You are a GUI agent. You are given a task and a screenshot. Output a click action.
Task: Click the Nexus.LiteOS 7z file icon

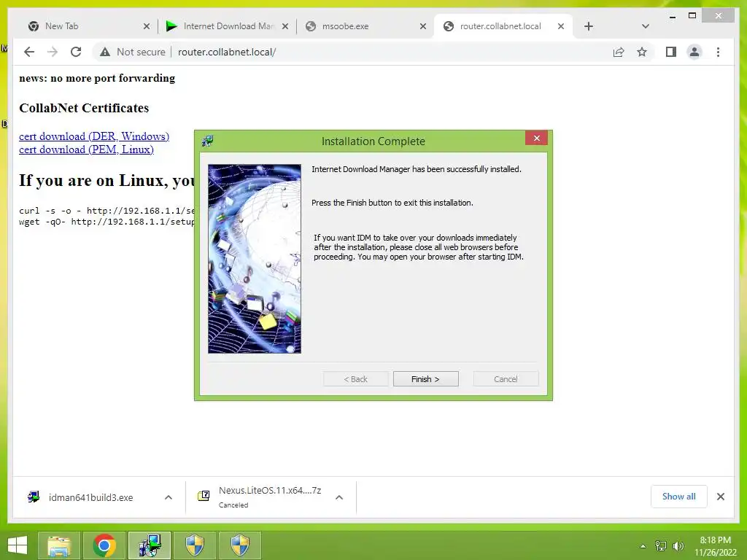(204, 496)
